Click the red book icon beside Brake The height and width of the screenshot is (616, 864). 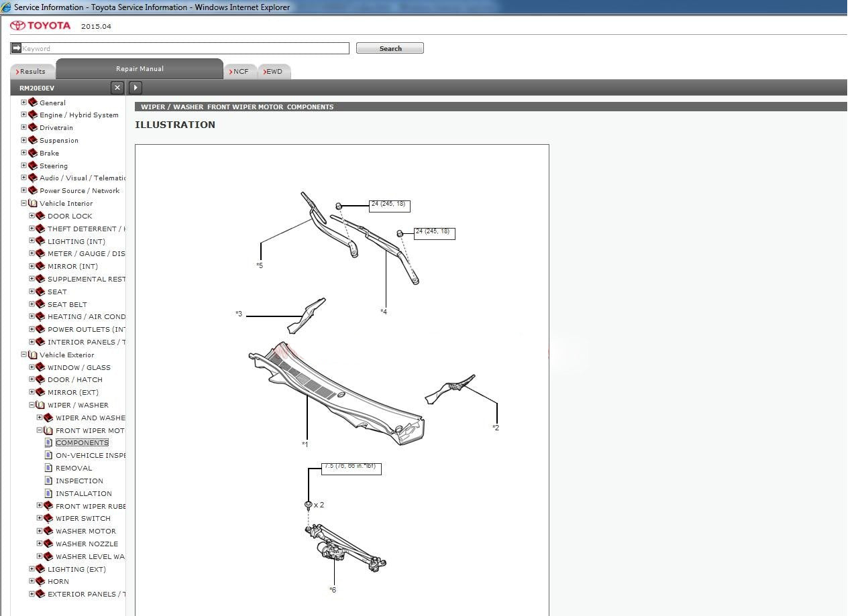click(32, 153)
